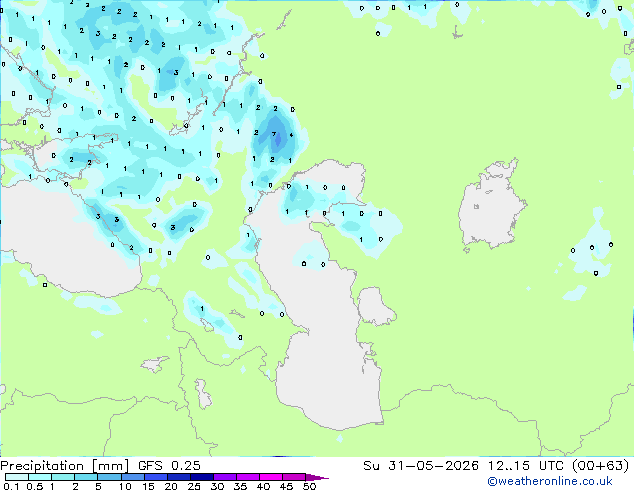
Task: Click the blue swatch between 15 and 20
Action: click(x=155, y=477)
